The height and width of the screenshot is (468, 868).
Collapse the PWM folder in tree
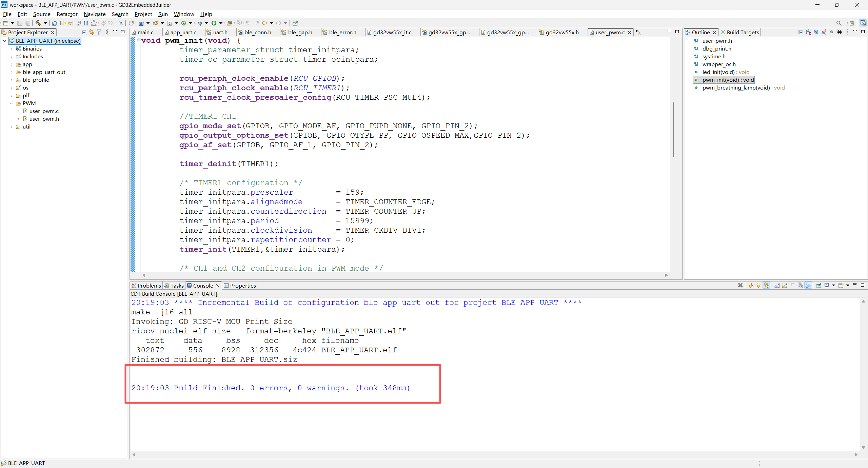[12, 103]
